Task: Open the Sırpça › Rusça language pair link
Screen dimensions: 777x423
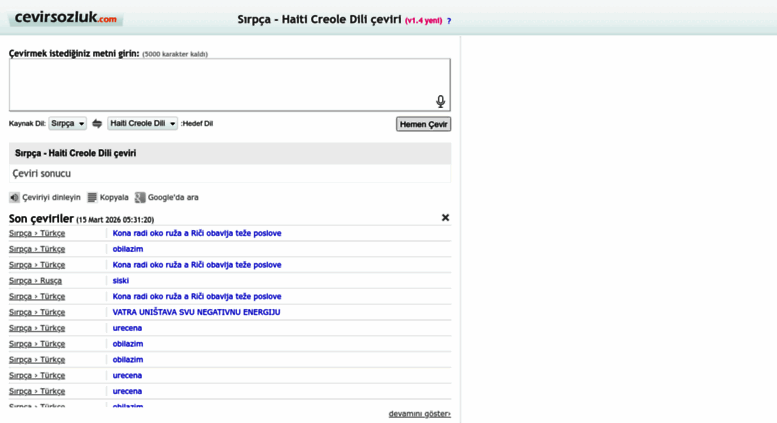Action: click(35, 281)
